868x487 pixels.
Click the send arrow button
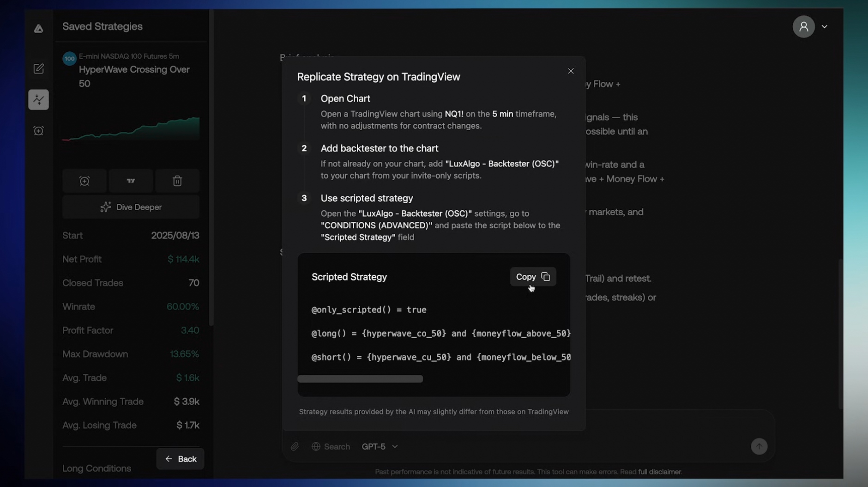click(x=759, y=446)
